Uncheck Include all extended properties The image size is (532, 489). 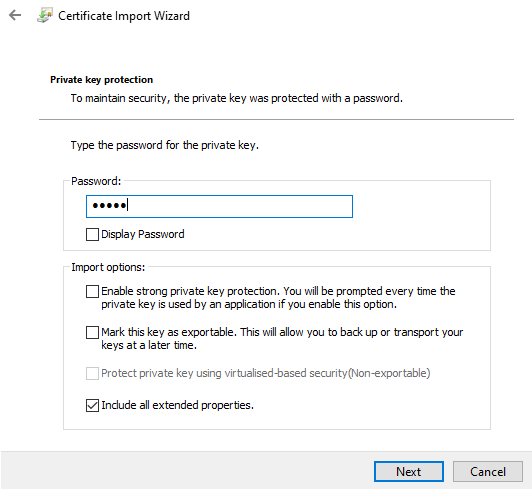92,406
